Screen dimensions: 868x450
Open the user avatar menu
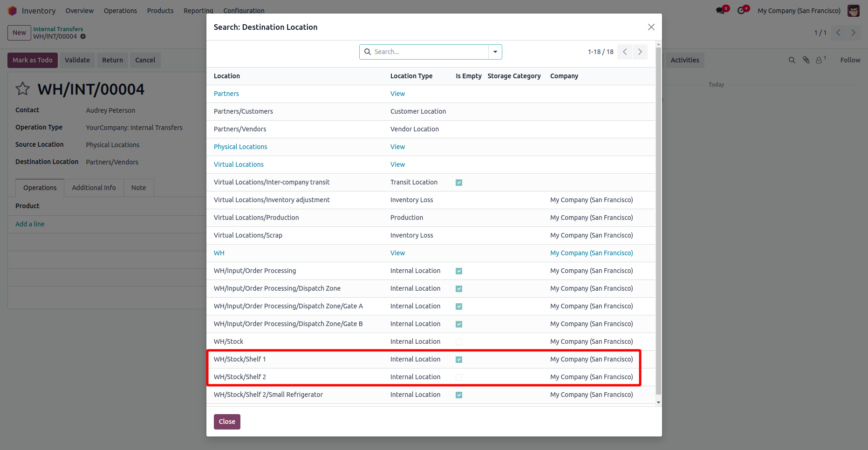click(854, 11)
